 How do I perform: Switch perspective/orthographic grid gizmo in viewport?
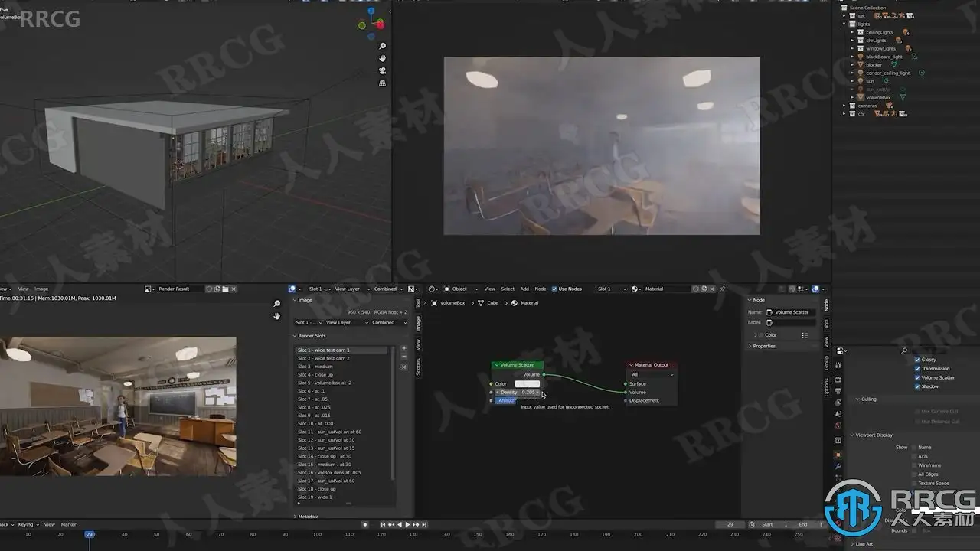tap(383, 83)
